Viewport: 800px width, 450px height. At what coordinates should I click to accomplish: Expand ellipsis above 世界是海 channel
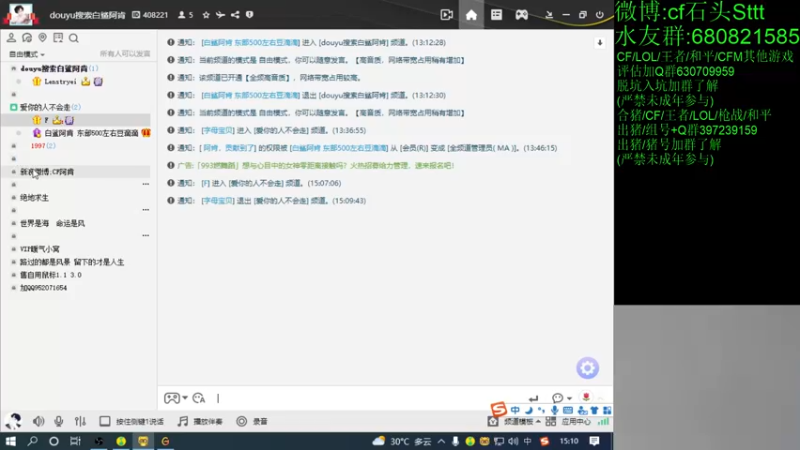pyautogui.click(x=146, y=210)
